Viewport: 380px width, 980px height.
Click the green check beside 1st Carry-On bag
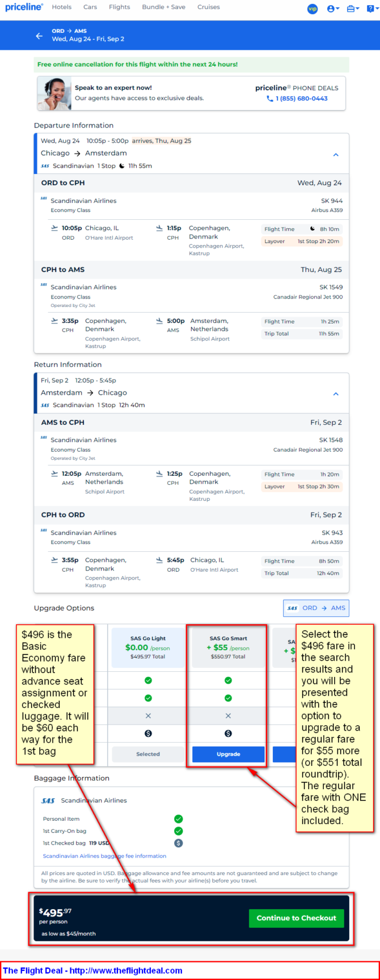tap(178, 831)
